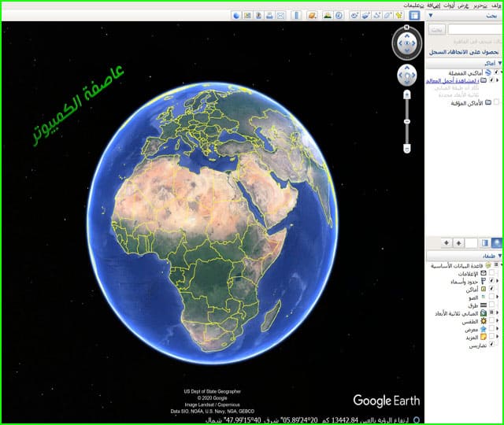The height and width of the screenshot is (425, 504).
Task: Click the email envelope toolbar icon
Action: (280, 15)
